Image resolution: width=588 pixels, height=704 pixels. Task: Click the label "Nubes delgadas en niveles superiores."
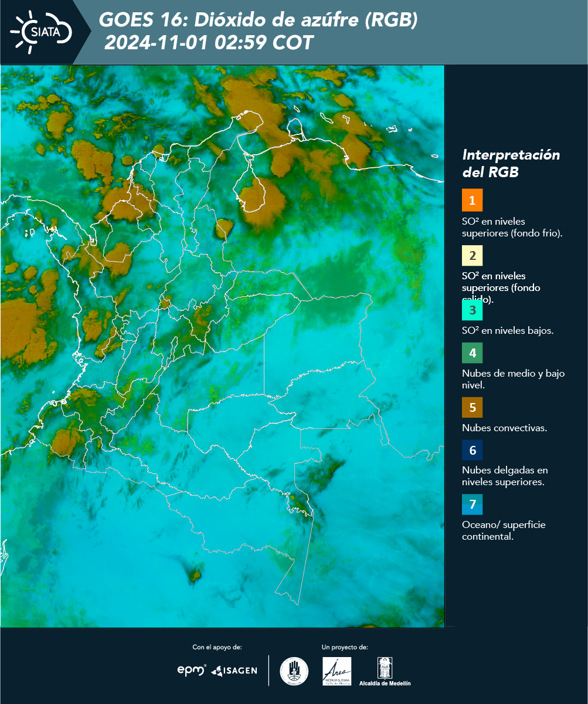pyautogui.click(x=505, y=476)
